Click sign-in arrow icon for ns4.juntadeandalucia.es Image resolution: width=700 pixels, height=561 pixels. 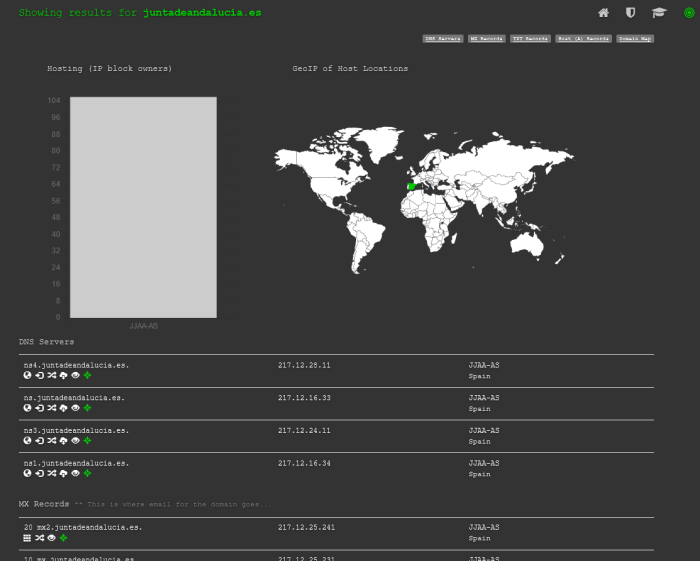pyautogui.click(x=39, y=375)
